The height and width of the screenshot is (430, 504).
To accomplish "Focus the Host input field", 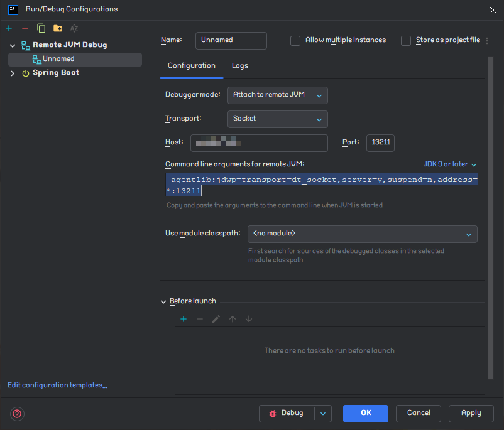I will (259, 142).
